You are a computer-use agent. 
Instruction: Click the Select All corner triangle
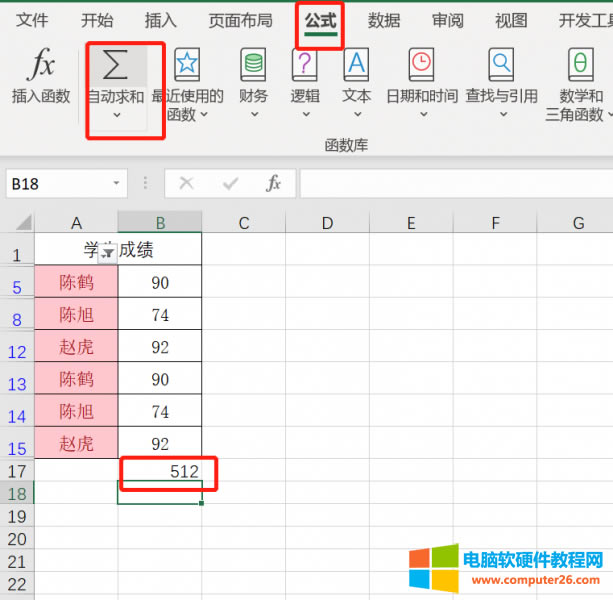pos(24,222)
